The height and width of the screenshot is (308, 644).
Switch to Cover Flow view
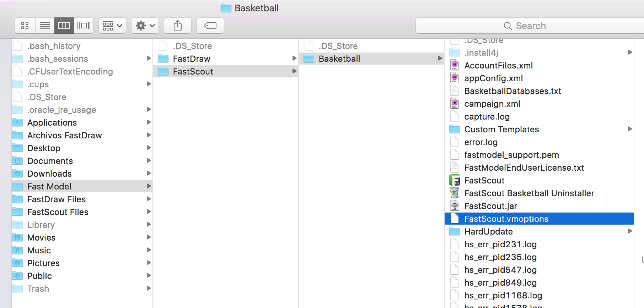tap(84, 26)
